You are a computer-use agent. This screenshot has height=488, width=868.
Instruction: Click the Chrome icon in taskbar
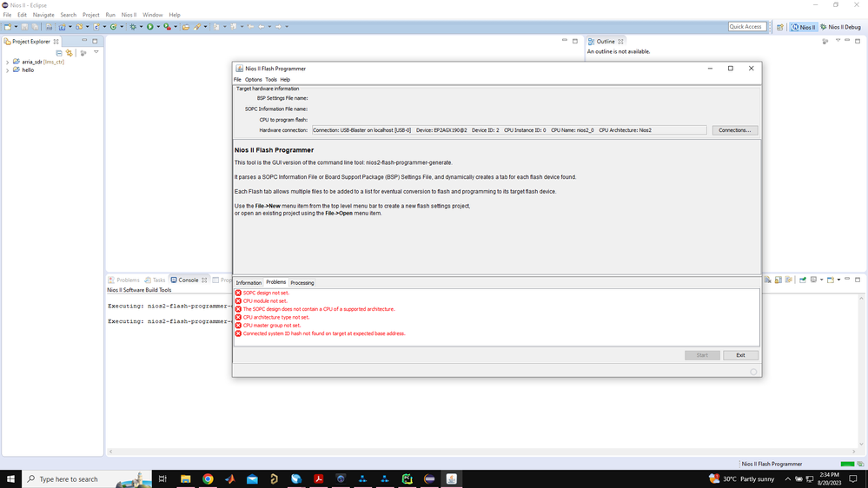[208, 479]
